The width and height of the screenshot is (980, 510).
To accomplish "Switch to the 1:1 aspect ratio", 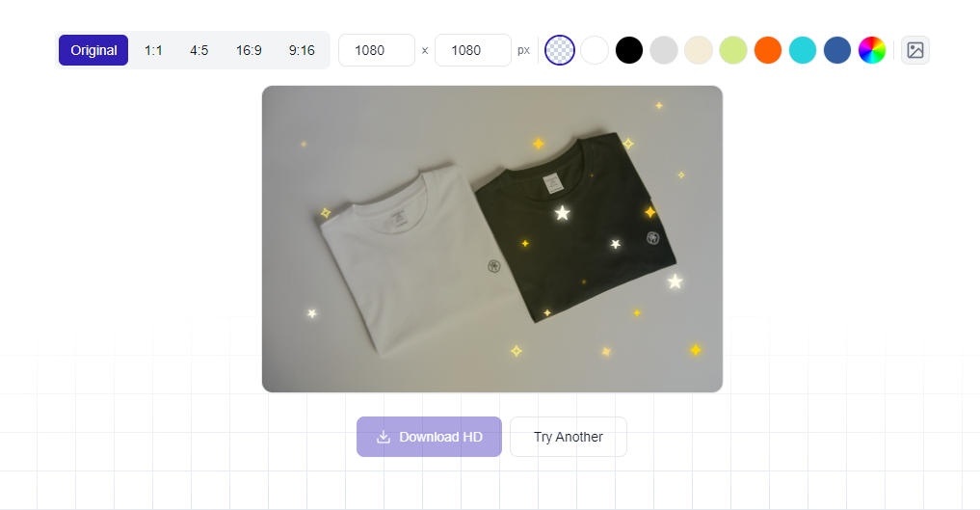I will [x=153, y=50].
